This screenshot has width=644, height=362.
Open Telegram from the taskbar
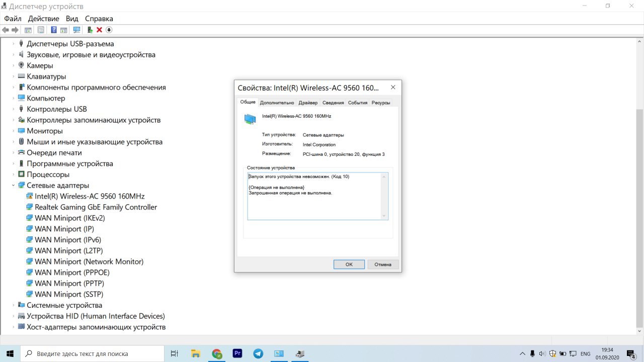(x=258, y=353)
